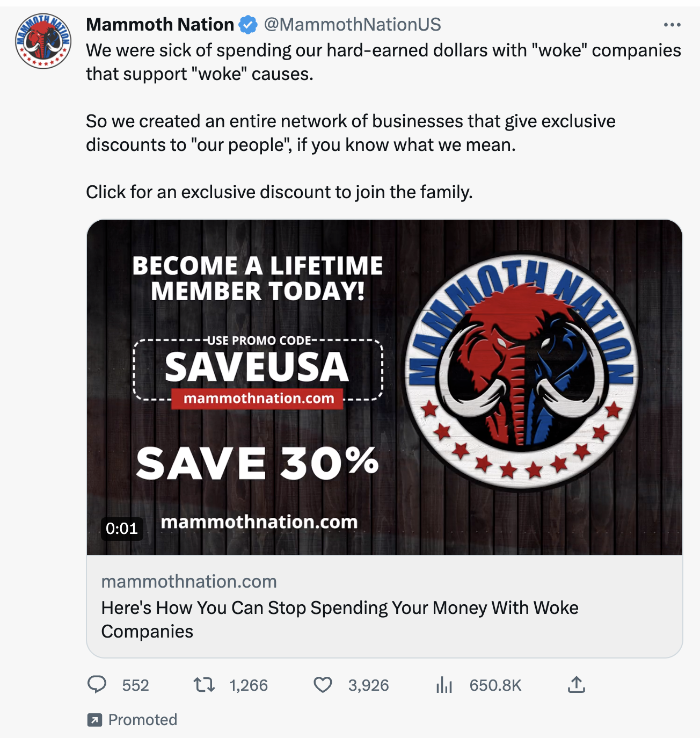
Task: Click the 650.8K views count
Action: click(495, 685)
